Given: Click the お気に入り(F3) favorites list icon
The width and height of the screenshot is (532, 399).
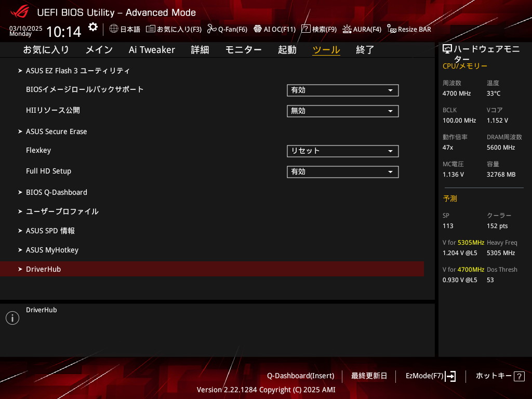Looking at the screenshot, I should coord(151,29).
